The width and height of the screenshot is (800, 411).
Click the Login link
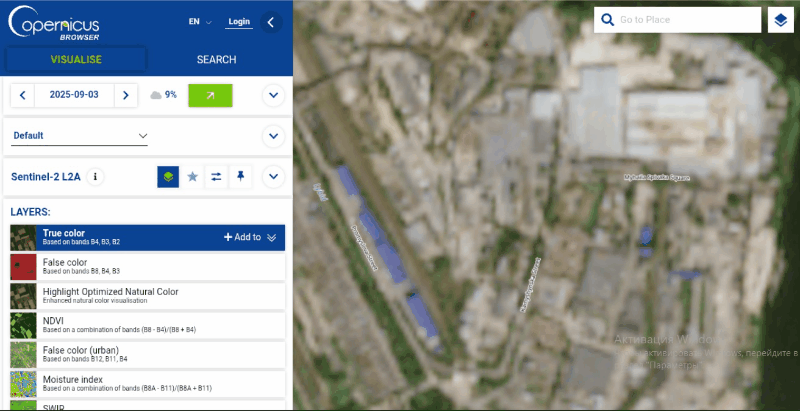point(239,21)
